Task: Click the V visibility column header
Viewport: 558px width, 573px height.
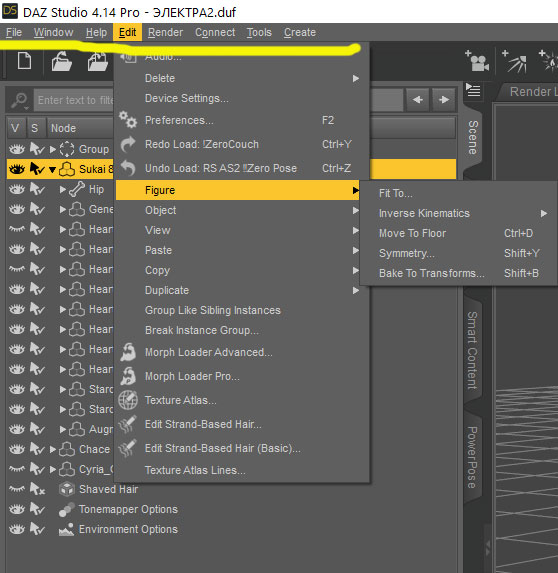Action: tap(15, 128)
